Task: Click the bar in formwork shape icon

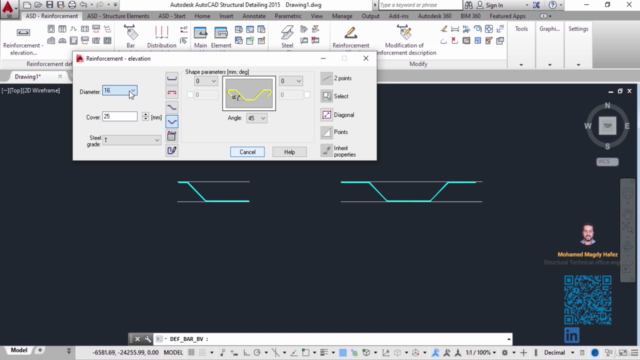Action: (x=172, y=136)
